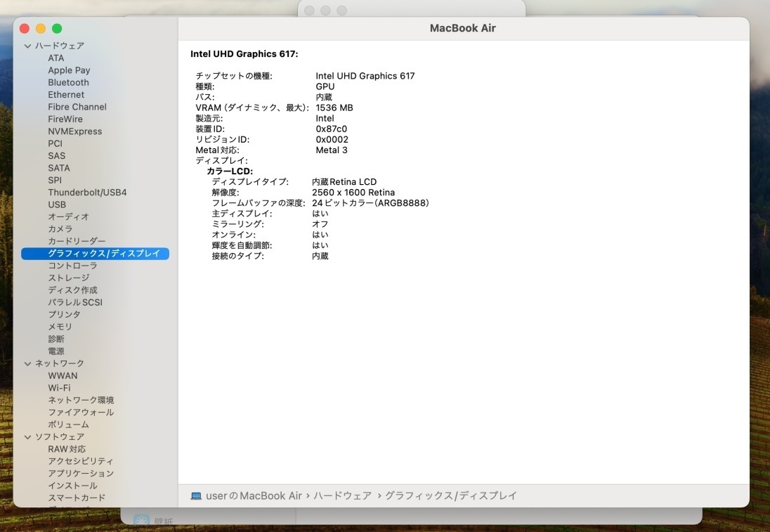Click the revision ID value '0x0002'
This screenshot has height=532, width=770.
point(332,140)
